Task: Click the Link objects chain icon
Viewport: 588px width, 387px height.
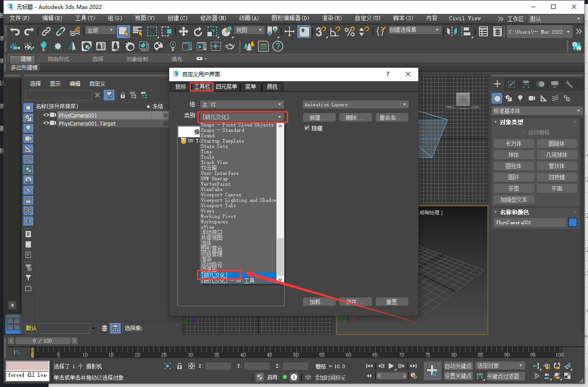Action: tap(46, 31)
